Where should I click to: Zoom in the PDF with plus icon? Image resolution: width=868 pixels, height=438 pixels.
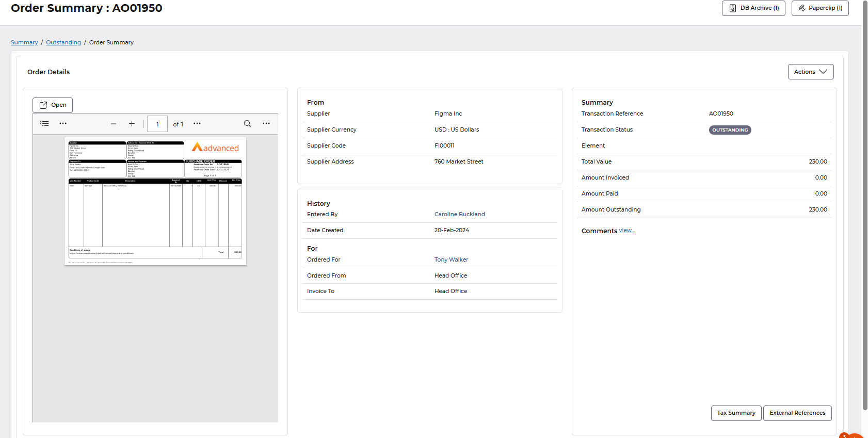[x=132, y=124]
